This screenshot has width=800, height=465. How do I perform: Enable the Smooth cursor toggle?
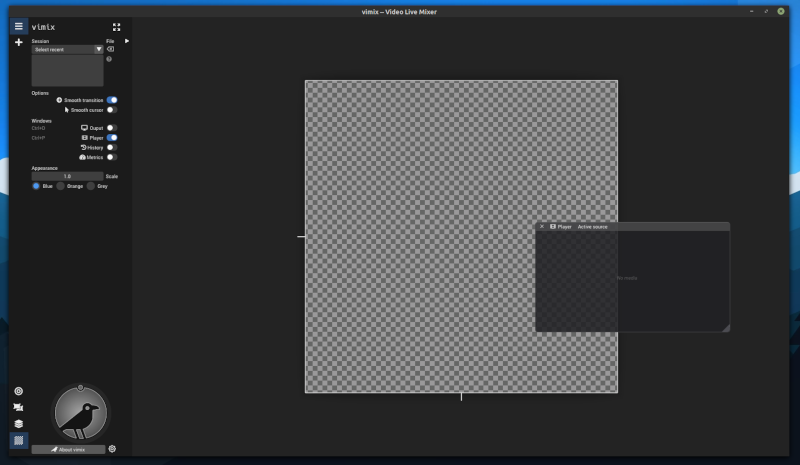[112, 110]
